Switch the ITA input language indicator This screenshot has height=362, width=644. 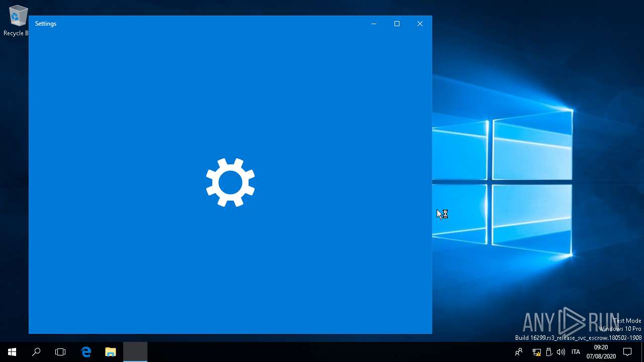click(576, 352)
